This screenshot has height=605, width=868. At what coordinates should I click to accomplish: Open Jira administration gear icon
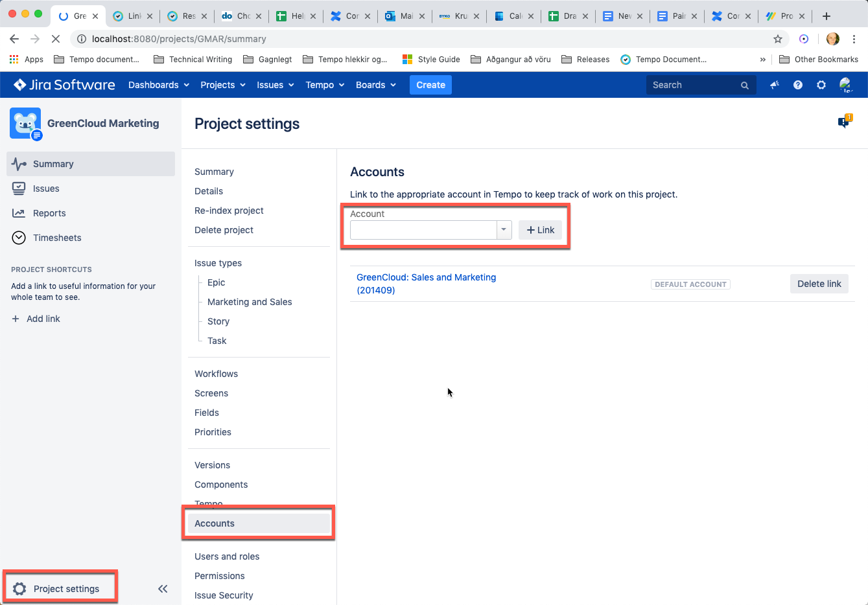click(x=821, y=85)
